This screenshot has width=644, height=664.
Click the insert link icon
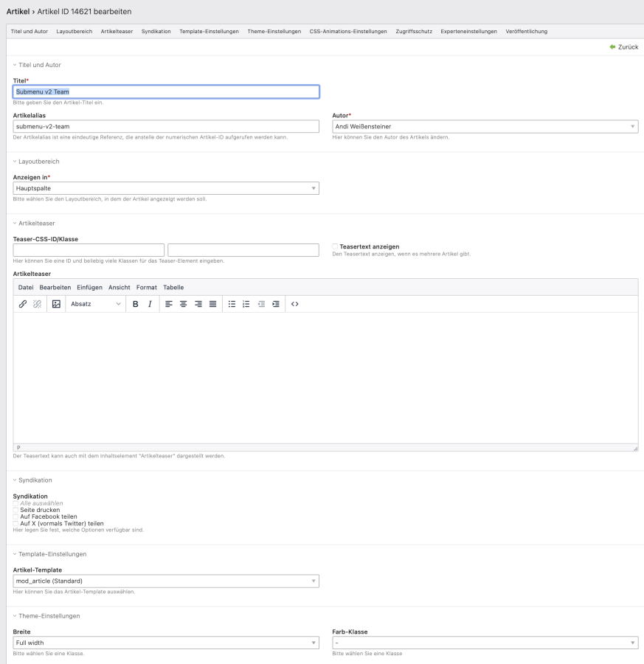23,304
